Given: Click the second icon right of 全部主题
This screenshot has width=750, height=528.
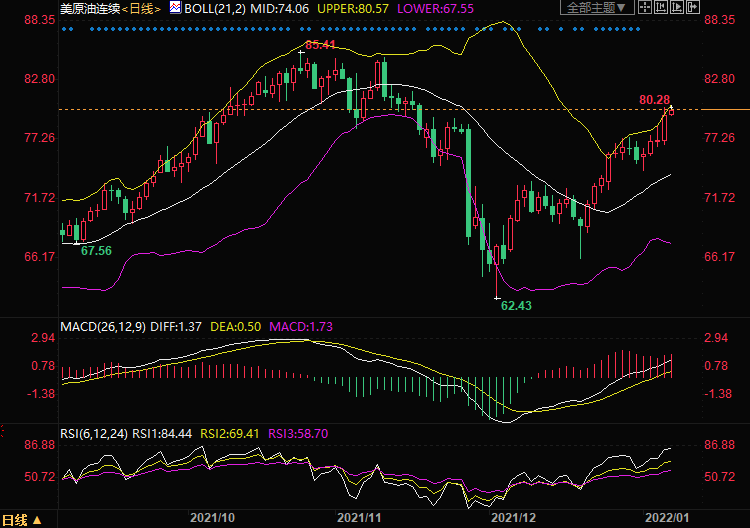Looking at the screenshot, I should tap(669, 8).
